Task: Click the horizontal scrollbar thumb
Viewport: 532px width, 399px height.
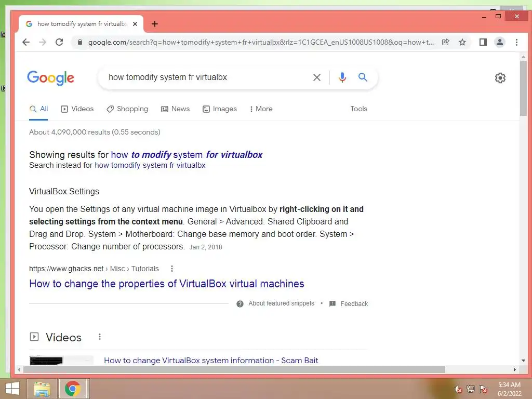Action: [234, 369]
